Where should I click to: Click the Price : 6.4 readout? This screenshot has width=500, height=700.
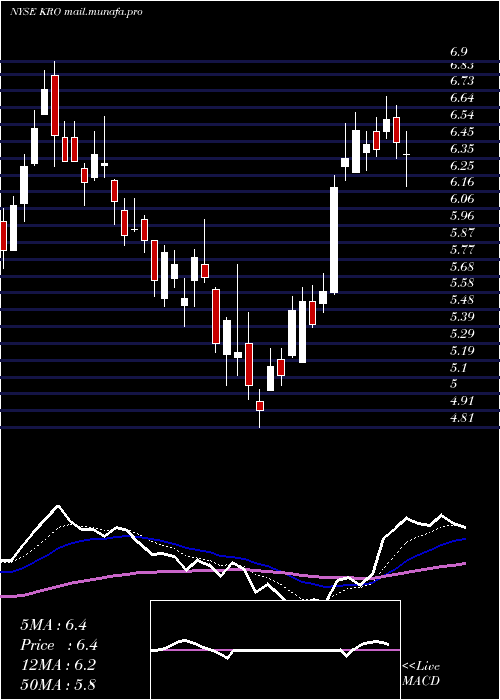59,645
